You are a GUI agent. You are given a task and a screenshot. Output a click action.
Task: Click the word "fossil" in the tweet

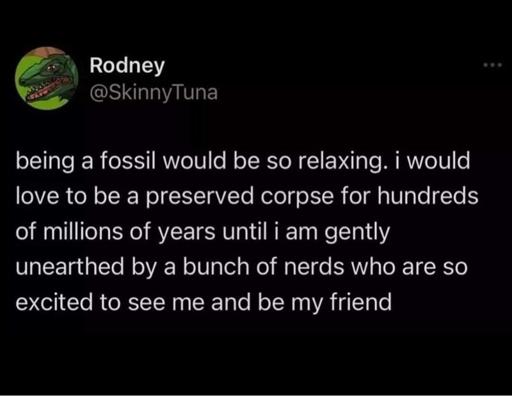(123, 161)
